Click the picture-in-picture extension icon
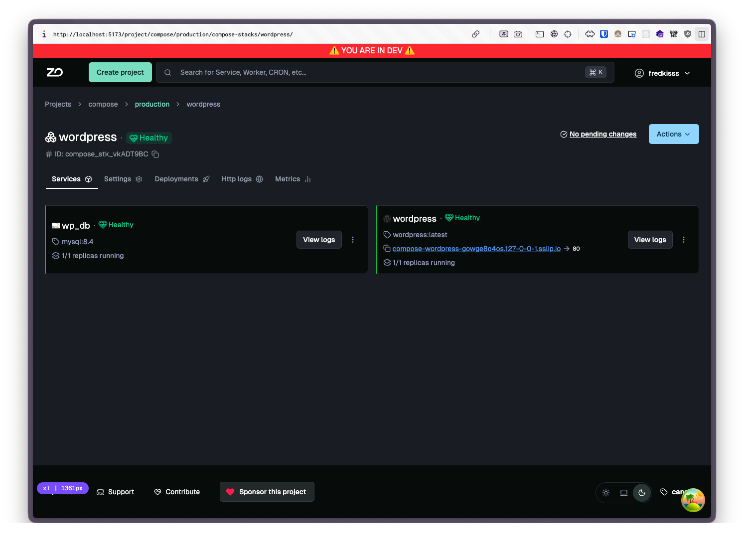744x560 pixels. pos(632,34)
